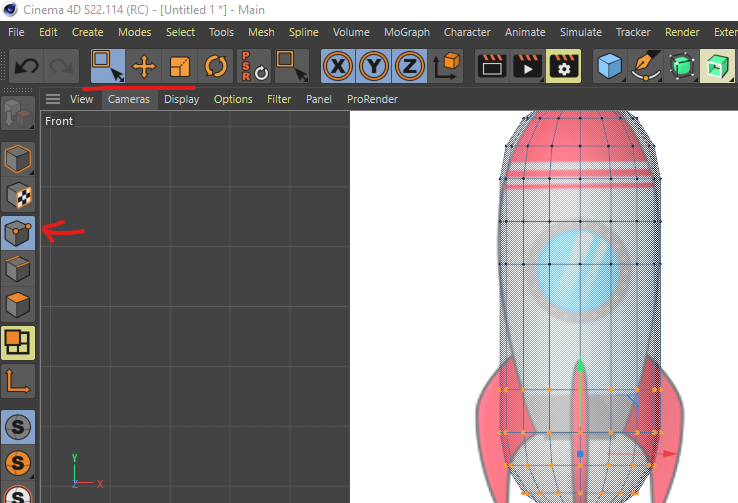The image size is (738, 503).
Task: Toggle the UV layout mode icon
Action: coord(18,343)
